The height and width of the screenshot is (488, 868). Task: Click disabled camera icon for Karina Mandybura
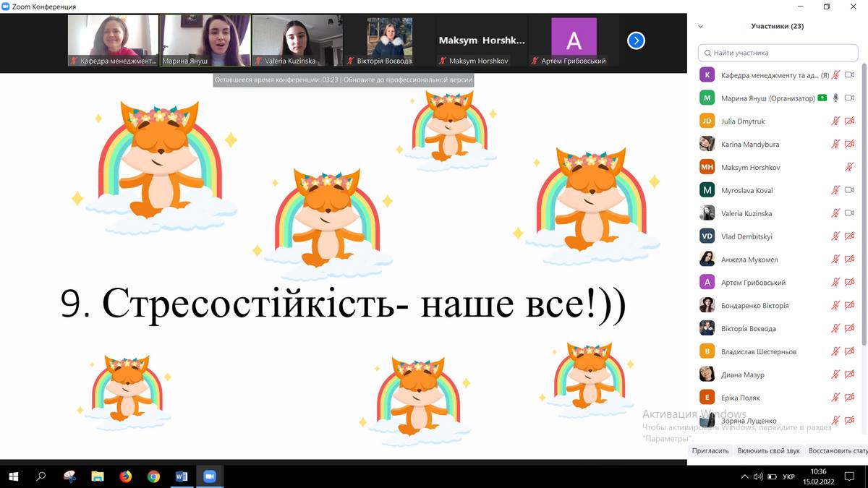[850, 145]
